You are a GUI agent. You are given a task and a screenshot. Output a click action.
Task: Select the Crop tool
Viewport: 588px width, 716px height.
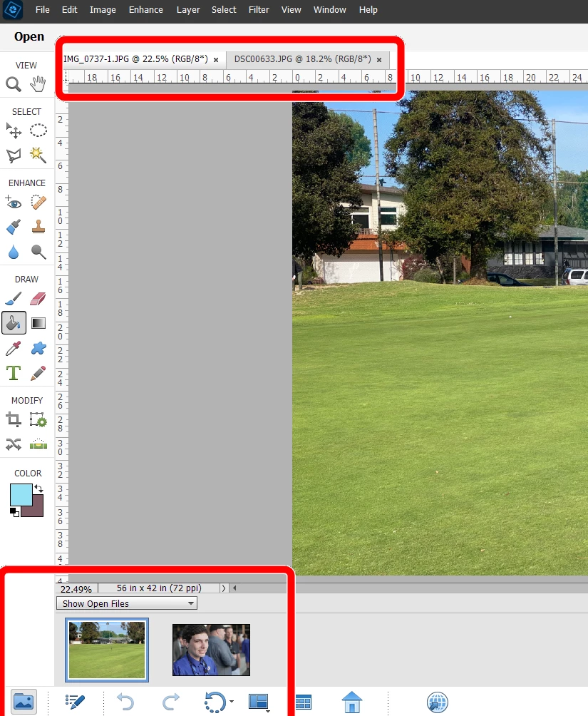coord(14,419)
